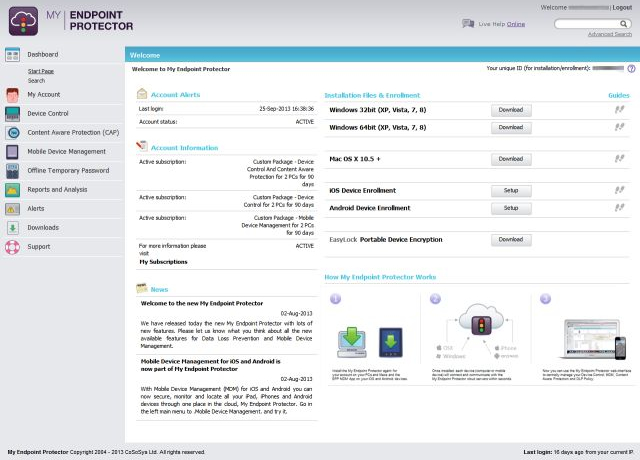Image resolution: width=640 pixels, height=460 pixels.
Task: Download the Mac OS X 10.5+ installer
Action: coord(511,159)
